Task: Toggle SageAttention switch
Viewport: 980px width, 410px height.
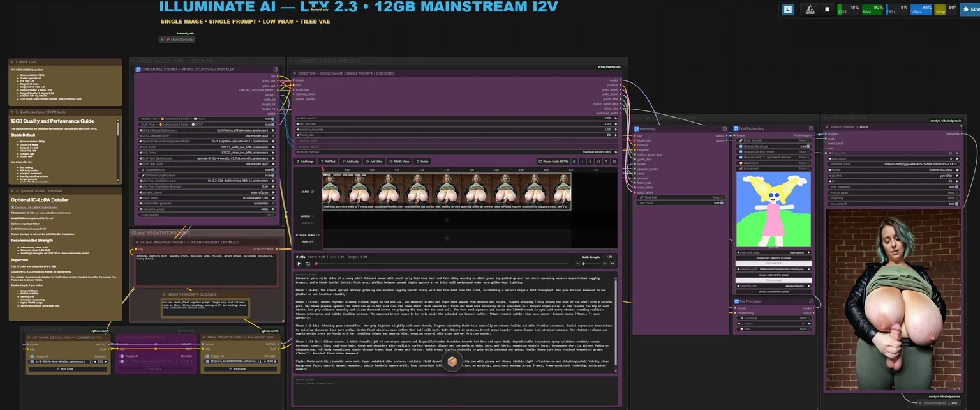Action: click(207, 169)
